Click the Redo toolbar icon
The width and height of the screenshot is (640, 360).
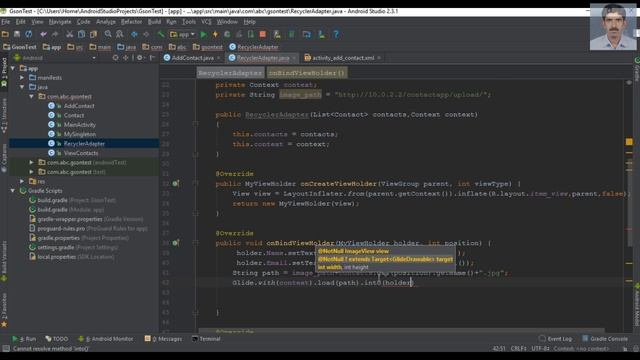[55, 34]
